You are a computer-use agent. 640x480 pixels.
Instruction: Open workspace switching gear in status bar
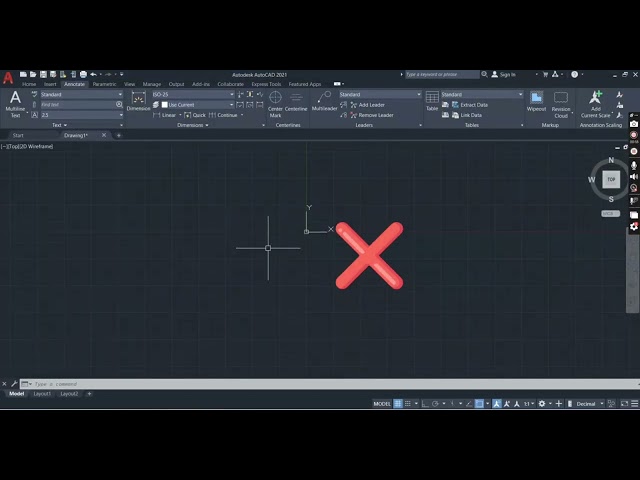(x=542, y=404)
